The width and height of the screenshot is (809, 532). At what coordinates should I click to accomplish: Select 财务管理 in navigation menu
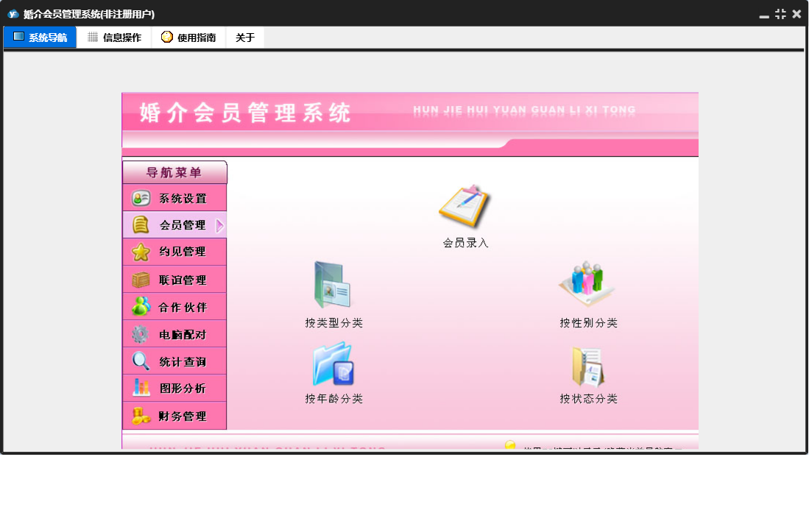click(x=174, y=416)
